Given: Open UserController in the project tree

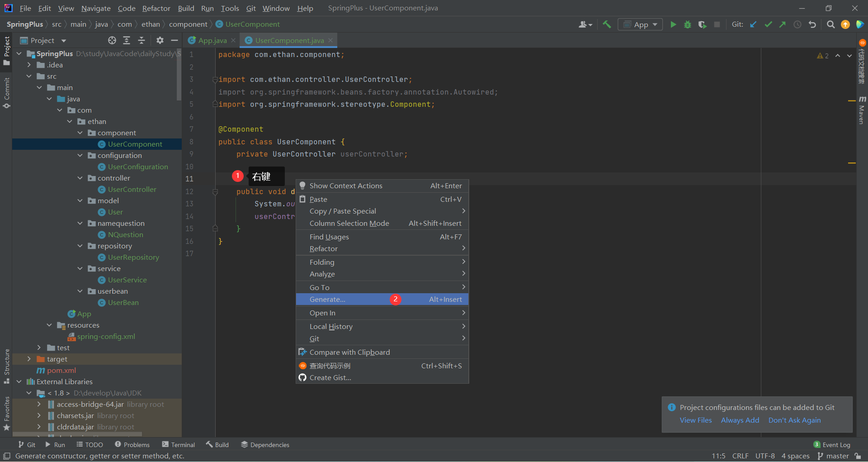Looking at the screenshot, I should click(132, 189).
